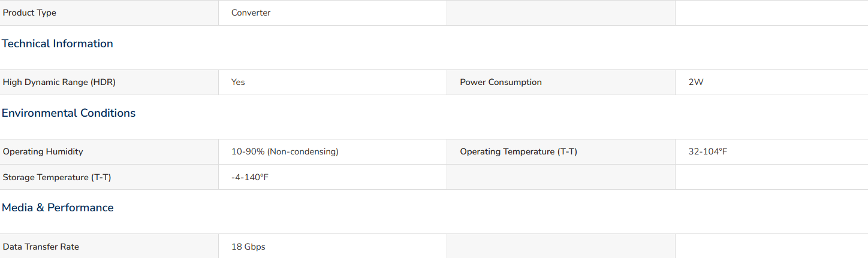Click the 2W power consumption value
This screenshot has width=868, height=258.
click(695, 82)
